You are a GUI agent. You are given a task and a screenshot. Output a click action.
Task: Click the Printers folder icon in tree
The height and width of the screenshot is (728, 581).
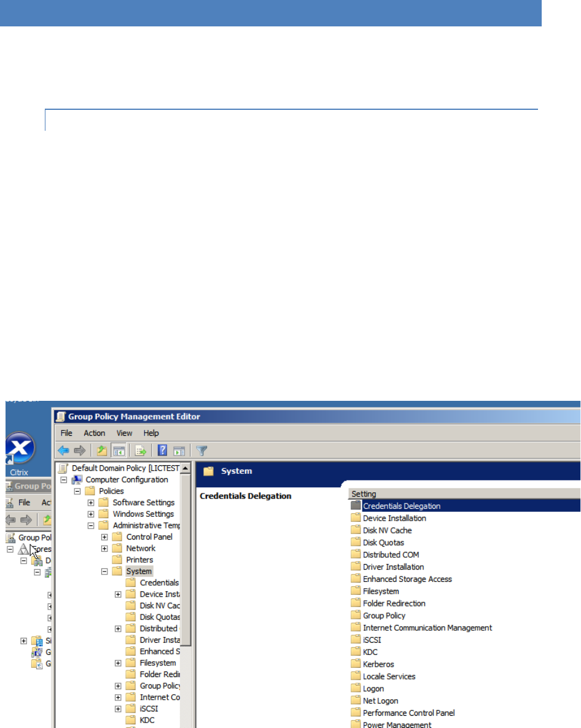pyautogui.click(x=117, y=559)
